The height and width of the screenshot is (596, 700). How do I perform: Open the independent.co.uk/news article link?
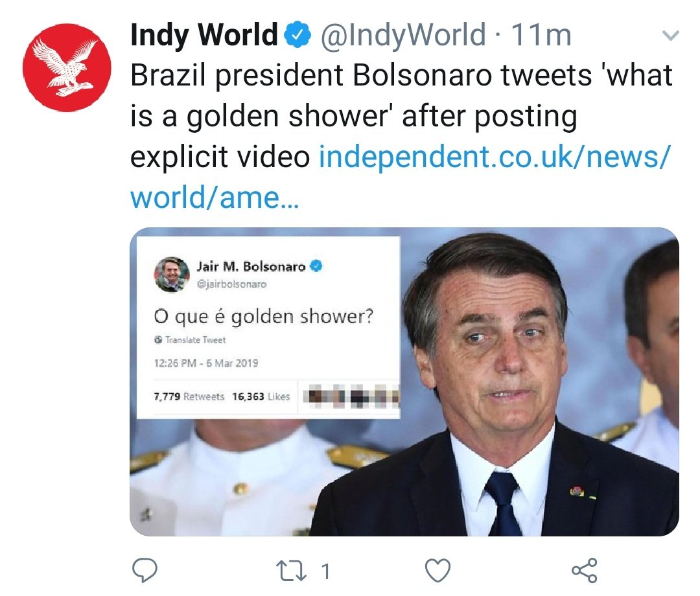(x=400, y=177)
